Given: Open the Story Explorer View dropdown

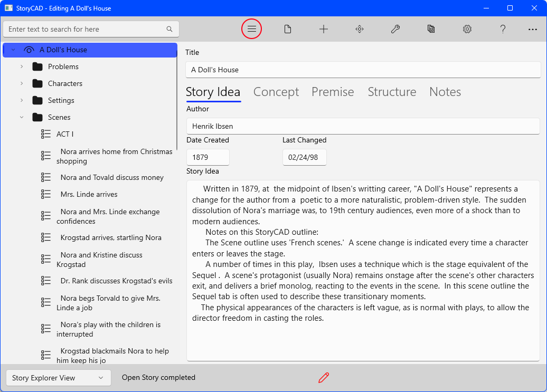Looking at the screenshot, I should pyautogui.click(x=58, y=378).
